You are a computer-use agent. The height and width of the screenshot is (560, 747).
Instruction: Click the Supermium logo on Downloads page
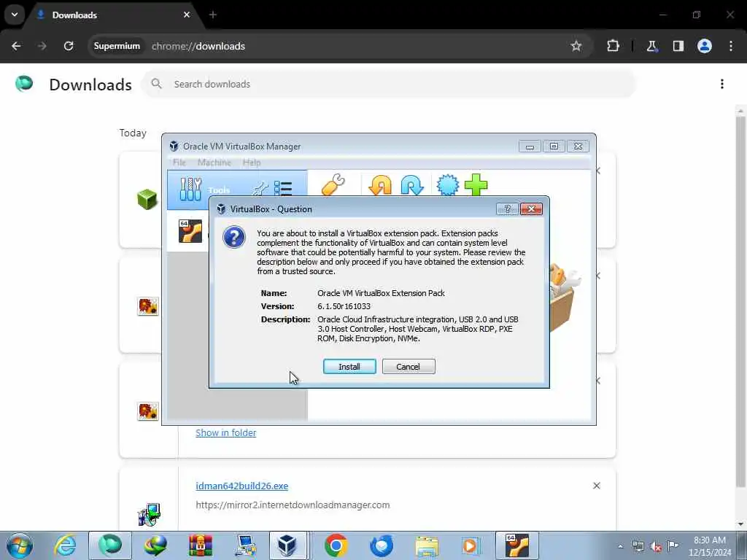[24, 84]
